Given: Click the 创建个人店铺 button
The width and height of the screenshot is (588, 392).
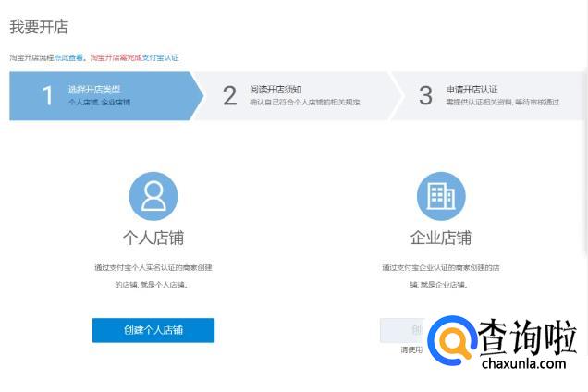Looking at the screenshot, I should point(153,330).
